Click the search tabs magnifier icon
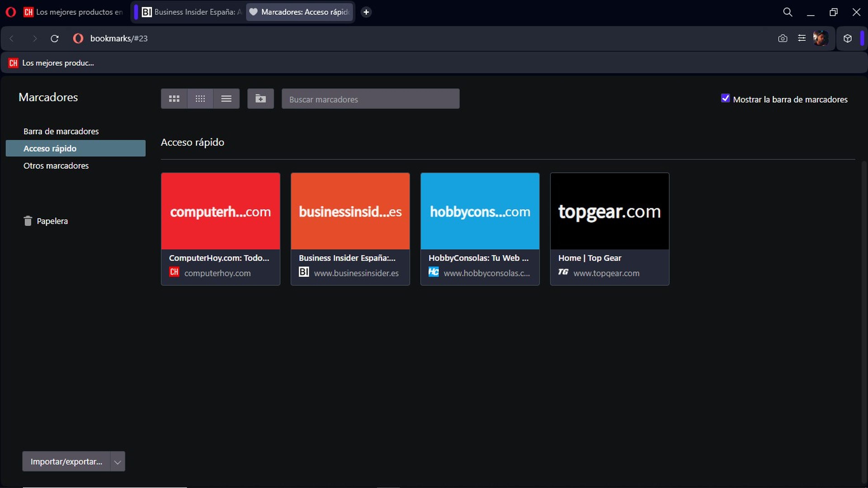 788,12
